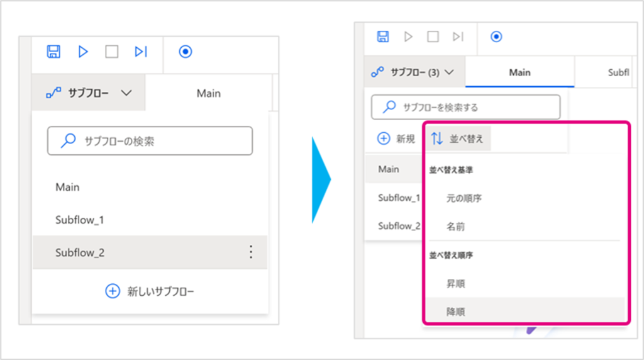Switch to the partially visible Subfl tab
The width and height of the screenshot is (644, 360).
coord(603,72)
